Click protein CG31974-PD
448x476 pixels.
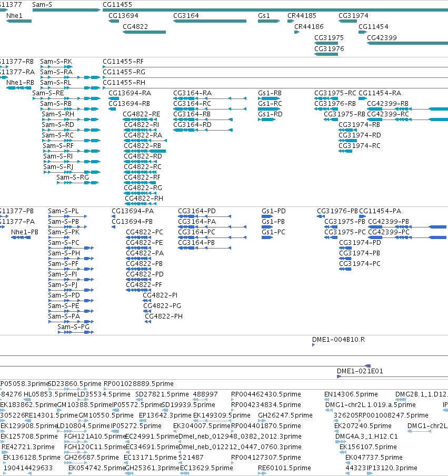click(360, 243)
